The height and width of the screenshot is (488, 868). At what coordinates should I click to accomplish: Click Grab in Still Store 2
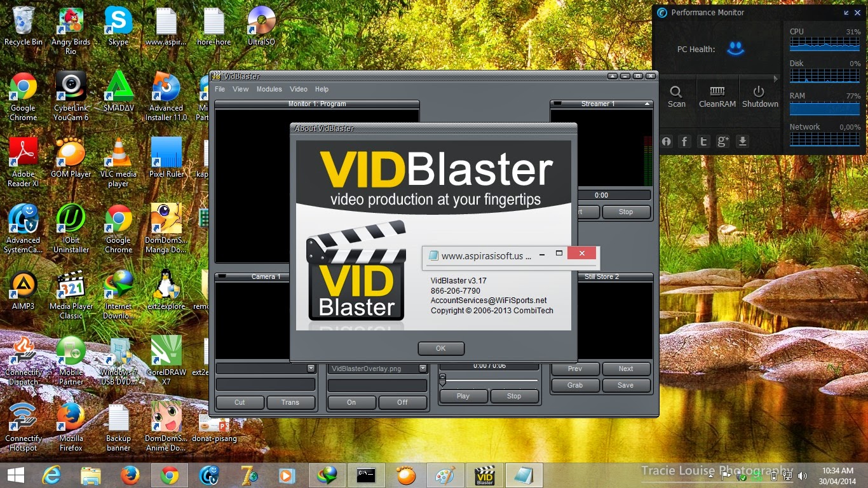click(575, 385)
